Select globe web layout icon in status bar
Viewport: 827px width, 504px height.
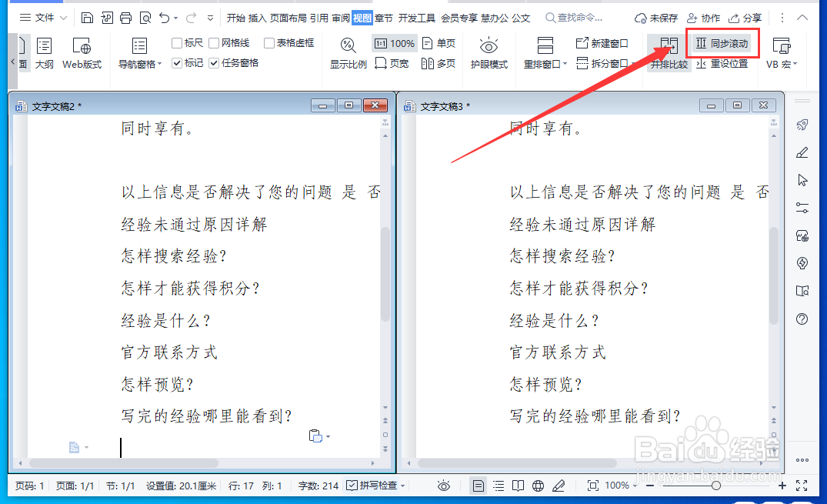point(538,486)
